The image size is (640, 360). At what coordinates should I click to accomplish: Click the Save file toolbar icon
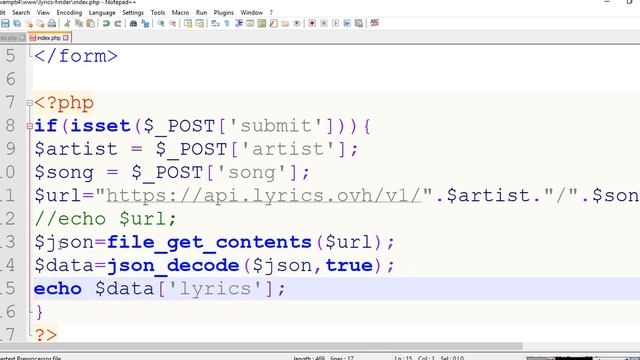point(5,23)
